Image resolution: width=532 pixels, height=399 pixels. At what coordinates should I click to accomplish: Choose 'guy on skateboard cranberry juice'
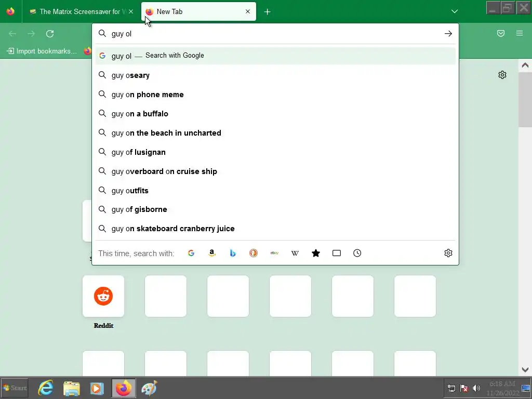coord(275,229)
